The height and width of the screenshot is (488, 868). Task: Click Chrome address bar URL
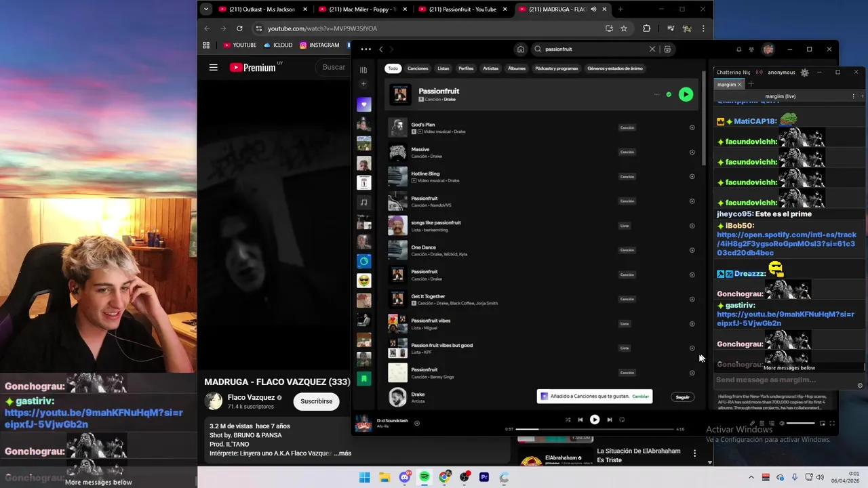tap(322, 28)
